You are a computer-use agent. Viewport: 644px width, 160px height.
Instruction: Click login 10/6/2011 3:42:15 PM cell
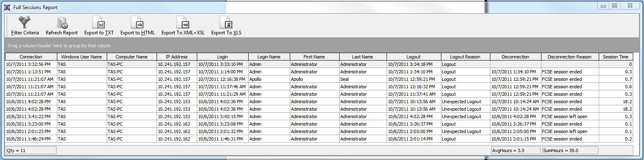223,116
